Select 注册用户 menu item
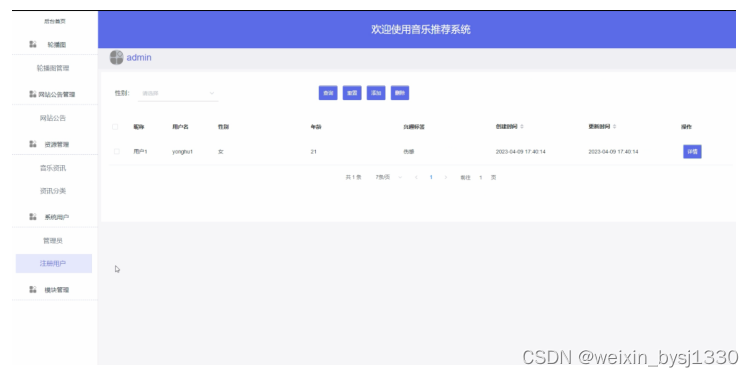Screen dimensions: 754x377 (x=54, y=264)
